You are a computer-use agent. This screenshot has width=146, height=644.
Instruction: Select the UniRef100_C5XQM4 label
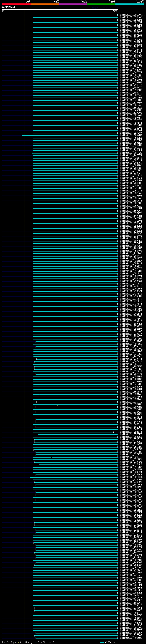coord(131,389)
